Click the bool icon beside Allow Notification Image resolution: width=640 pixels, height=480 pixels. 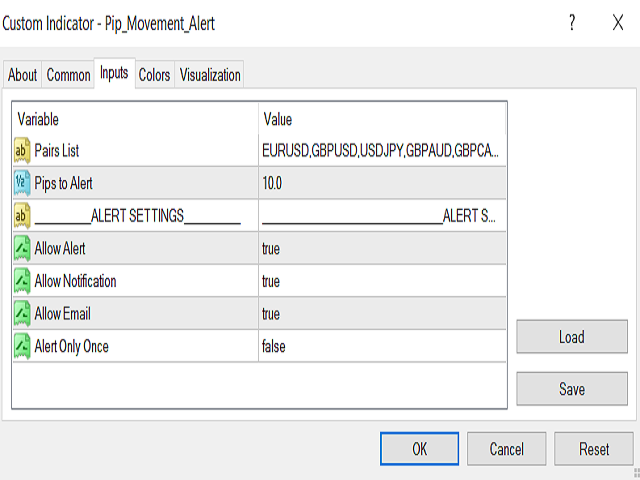click(x=22, y=281)
